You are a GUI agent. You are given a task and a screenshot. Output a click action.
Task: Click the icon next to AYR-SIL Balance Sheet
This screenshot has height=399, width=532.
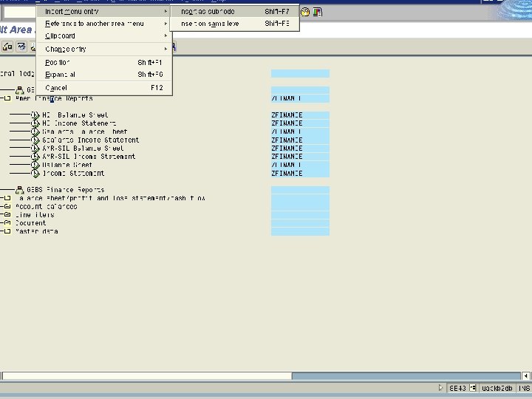pos(35,149)
